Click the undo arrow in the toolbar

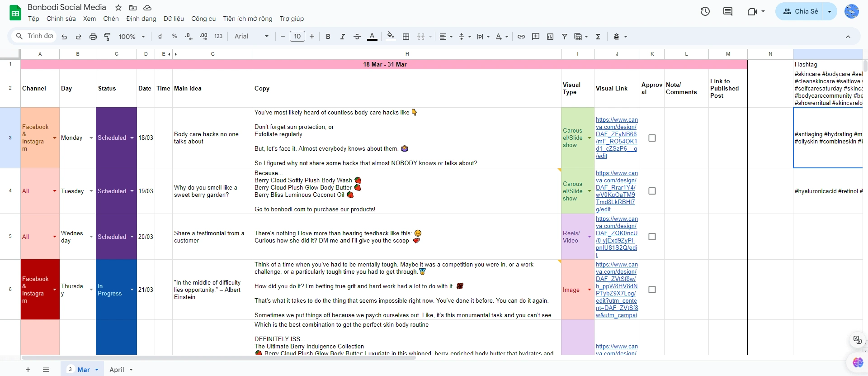coord(64,37)
